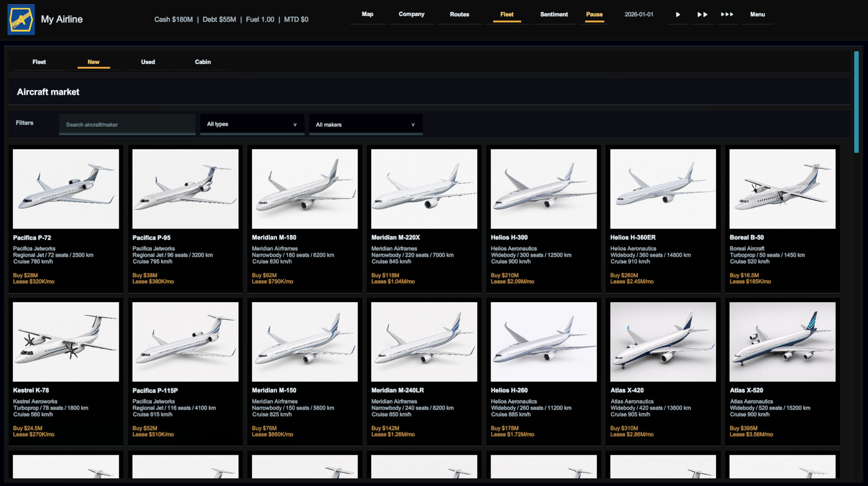Switch to the Sentiment tab

point(554,14)
